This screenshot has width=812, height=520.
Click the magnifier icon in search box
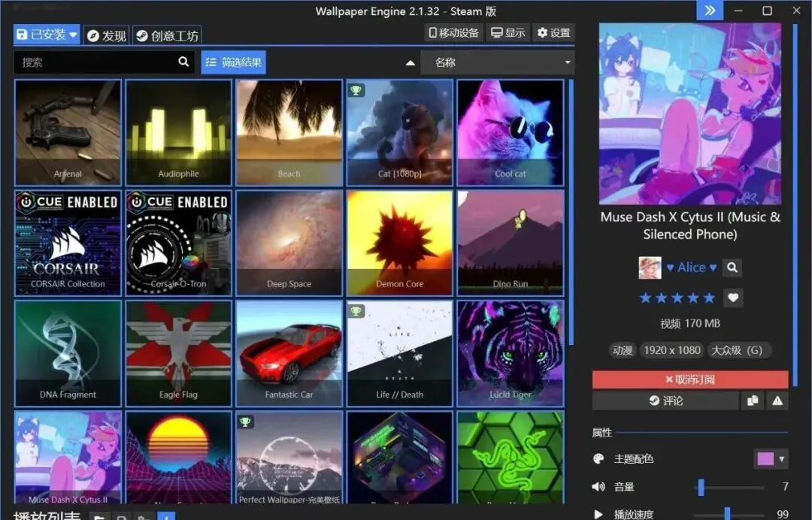click(183, 62)
